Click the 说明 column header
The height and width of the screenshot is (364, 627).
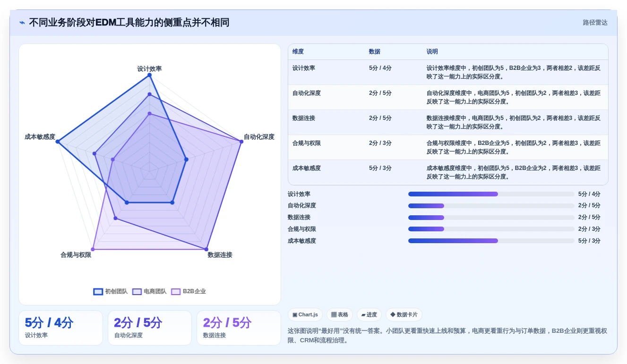click(432, 51)
